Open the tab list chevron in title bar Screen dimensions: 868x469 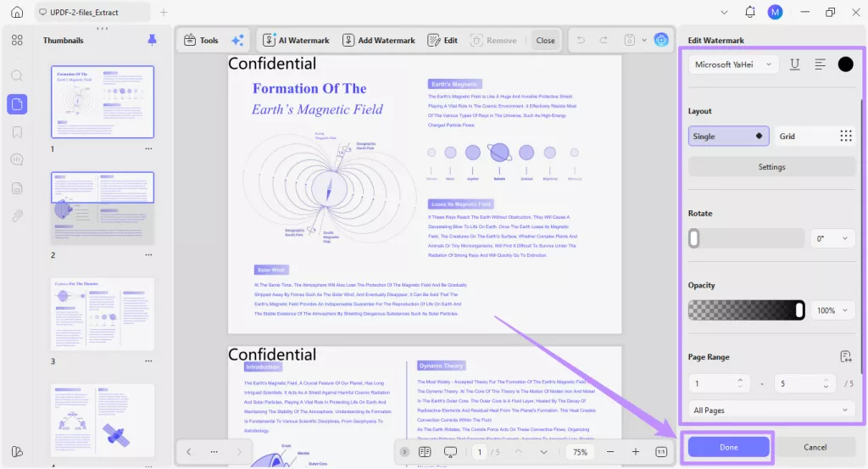[724, 12]
